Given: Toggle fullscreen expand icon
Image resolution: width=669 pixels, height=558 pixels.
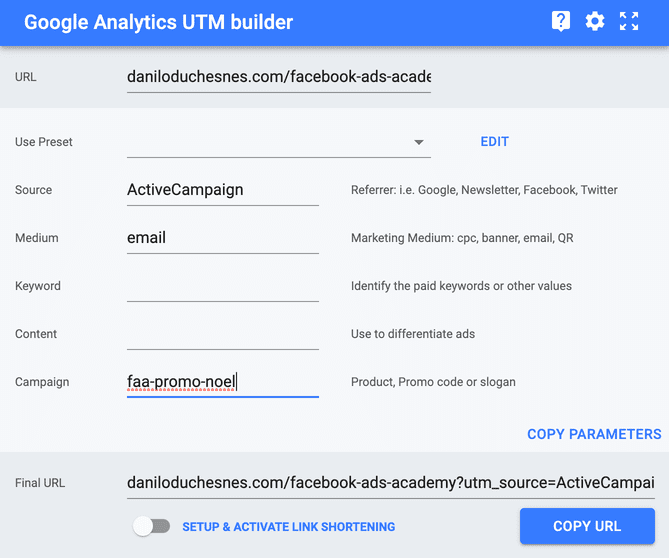Looking at the screenshot, I should tap(629, 21).
